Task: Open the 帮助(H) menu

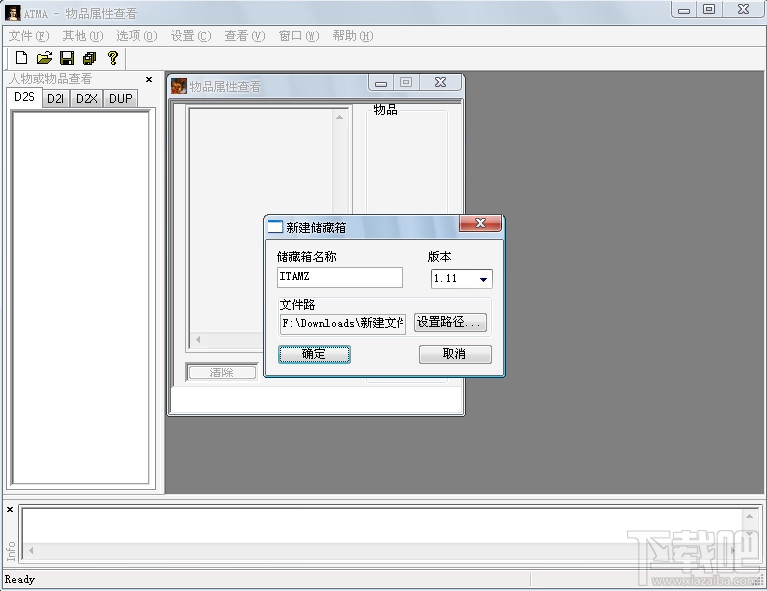Action: point(353,36)
